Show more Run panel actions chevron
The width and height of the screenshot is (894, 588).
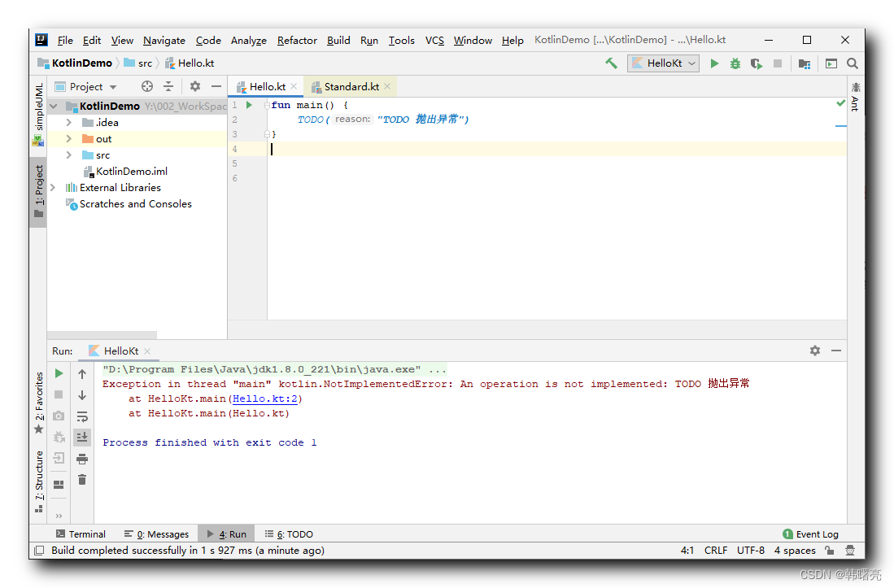[59, 516]
